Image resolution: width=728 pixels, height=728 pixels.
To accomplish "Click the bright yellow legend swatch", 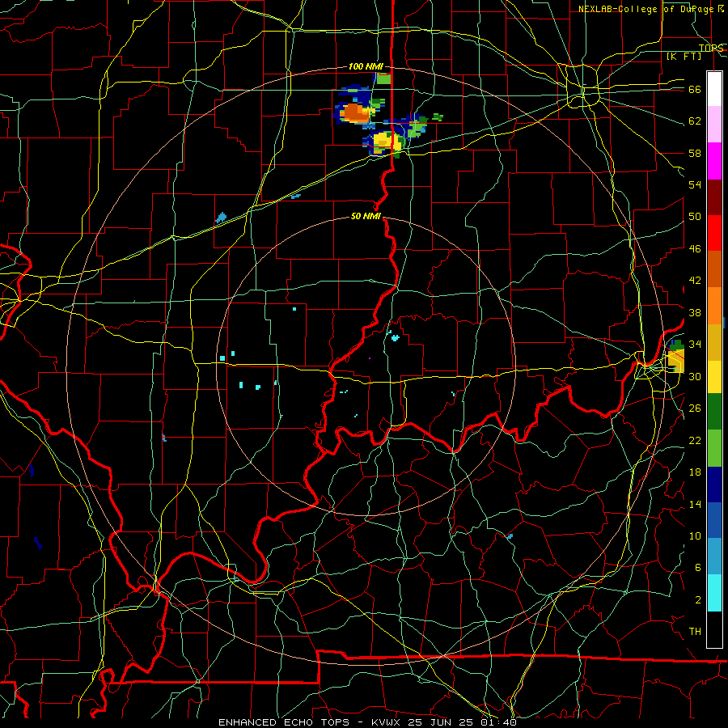I will [x=714, y=376].
